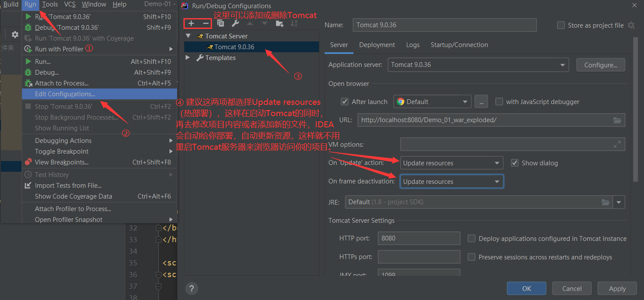This screenshot has height=300, width=644.
Task: Open Debugging Actions submenu
Action: [x=99, y=140]
